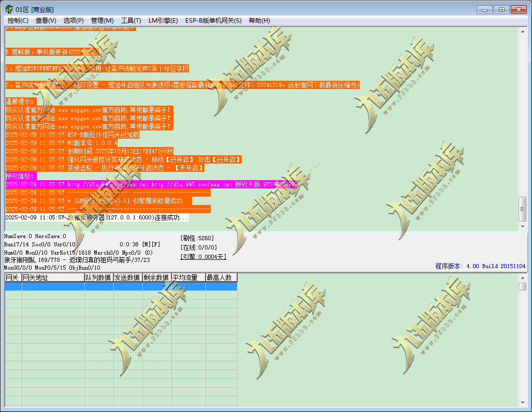
Task: Close the 01区 [商业版] window
Action: 519,9
